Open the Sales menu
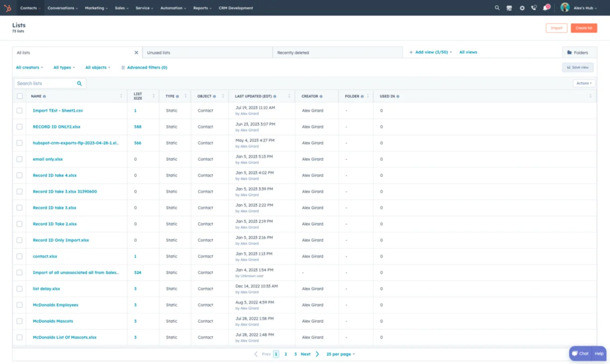The image size is (610, 364). click(121, 8)
